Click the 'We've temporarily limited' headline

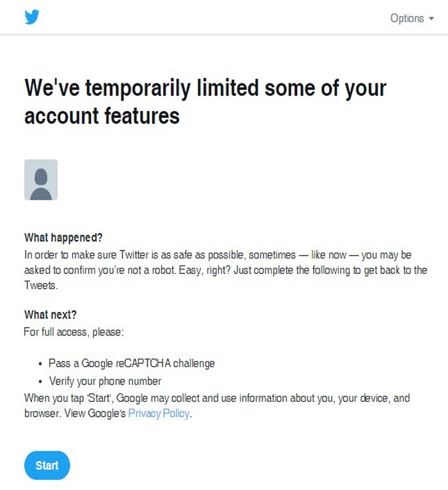[x=205, y=87]
